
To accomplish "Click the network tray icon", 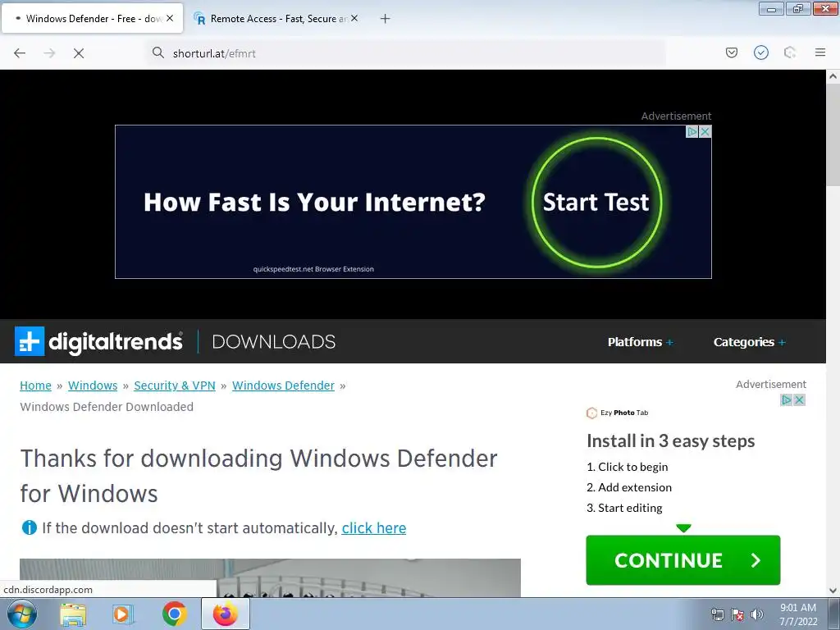I will pyautogui.click(x=717, y=614).
